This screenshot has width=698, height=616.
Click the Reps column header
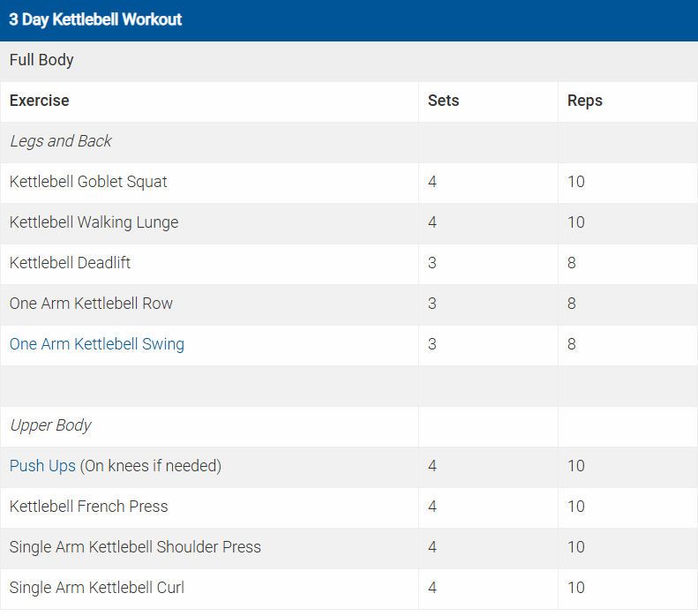(585, 101)
